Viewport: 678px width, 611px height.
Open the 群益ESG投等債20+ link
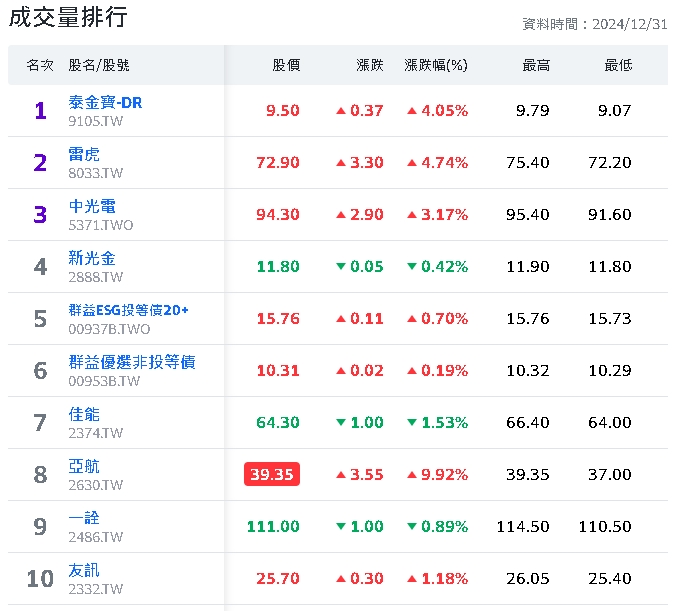pyautogui.click(x=128, y=310)
